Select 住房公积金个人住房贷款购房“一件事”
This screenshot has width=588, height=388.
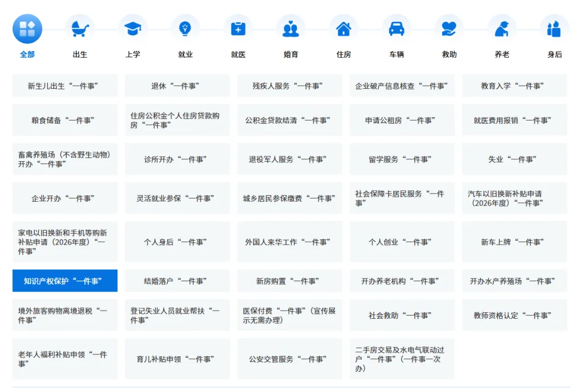coord(177,120)
